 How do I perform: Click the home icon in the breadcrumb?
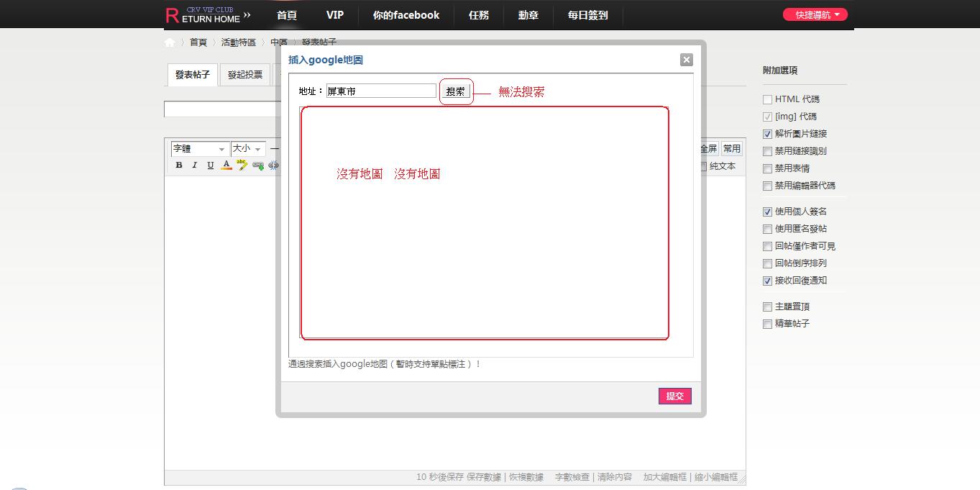[x=169, y=42]
